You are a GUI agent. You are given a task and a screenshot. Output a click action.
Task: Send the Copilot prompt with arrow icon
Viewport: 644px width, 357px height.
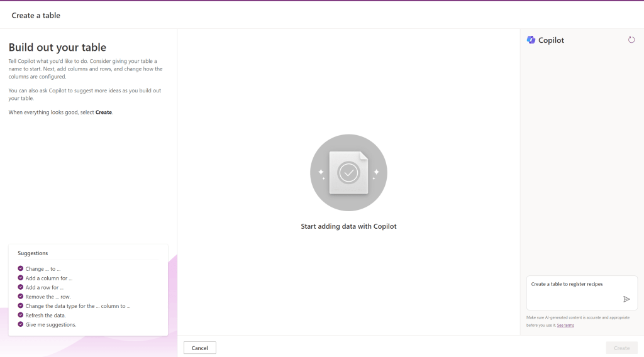pos(626,299)
